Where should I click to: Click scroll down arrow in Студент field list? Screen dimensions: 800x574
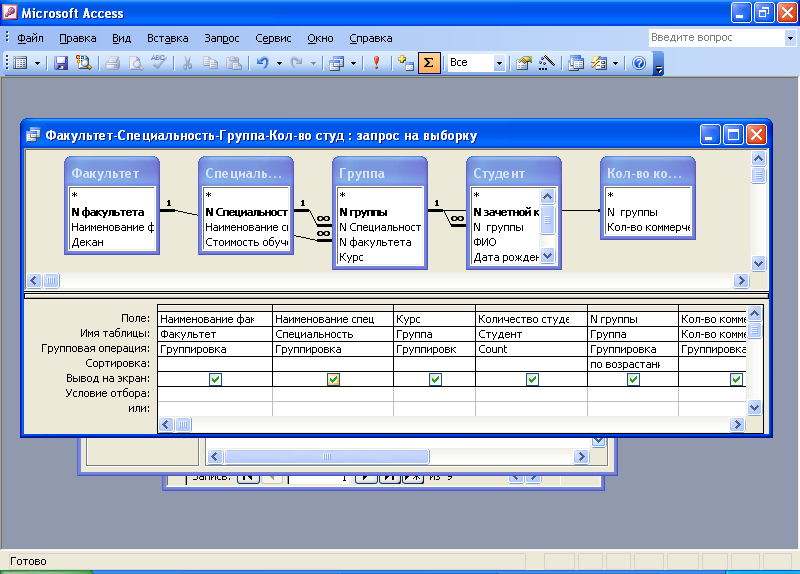click(547, 256)
